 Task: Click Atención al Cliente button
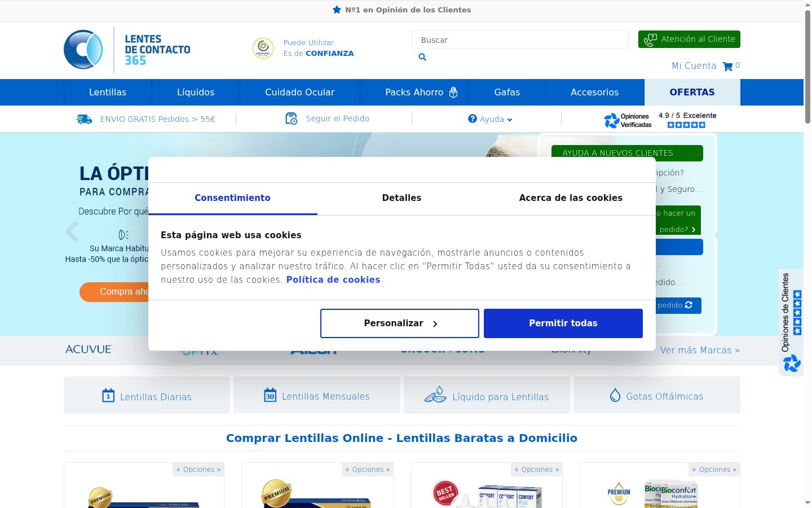click(x=689, y=40)
